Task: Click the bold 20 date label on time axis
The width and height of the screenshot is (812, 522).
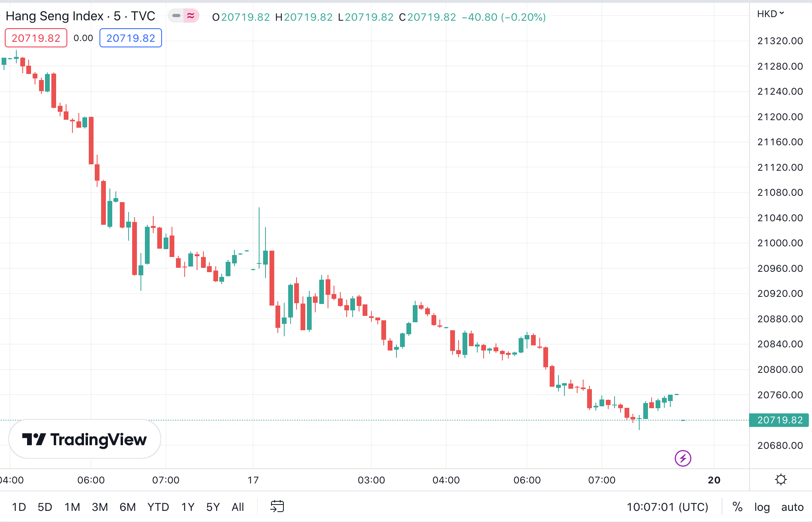Action: tap(714, 480)
